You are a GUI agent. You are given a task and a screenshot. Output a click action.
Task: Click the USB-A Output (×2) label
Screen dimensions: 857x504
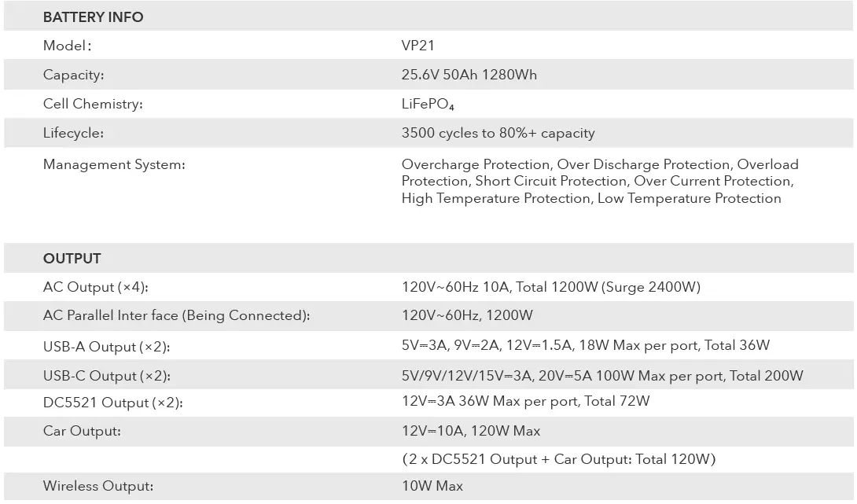click(x=106, y=347)
